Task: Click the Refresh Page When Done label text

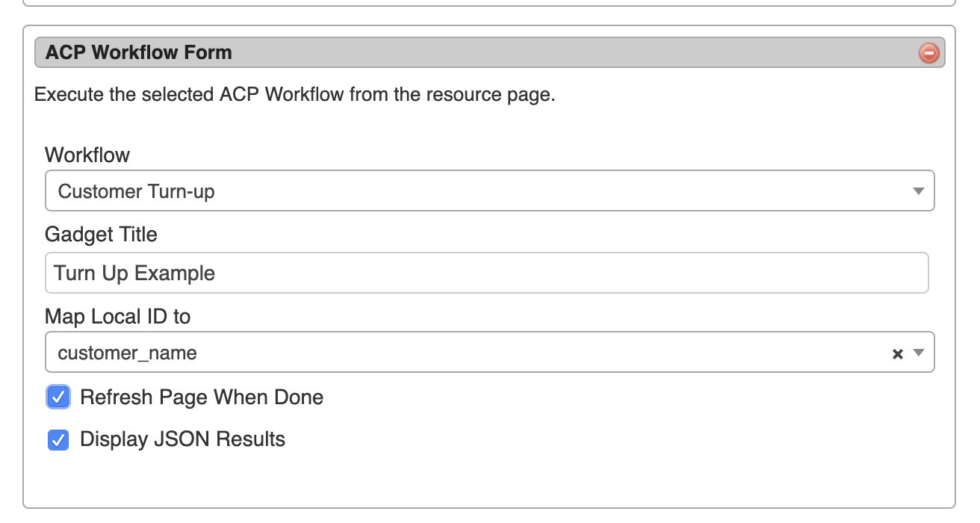Action: [202, 397]
